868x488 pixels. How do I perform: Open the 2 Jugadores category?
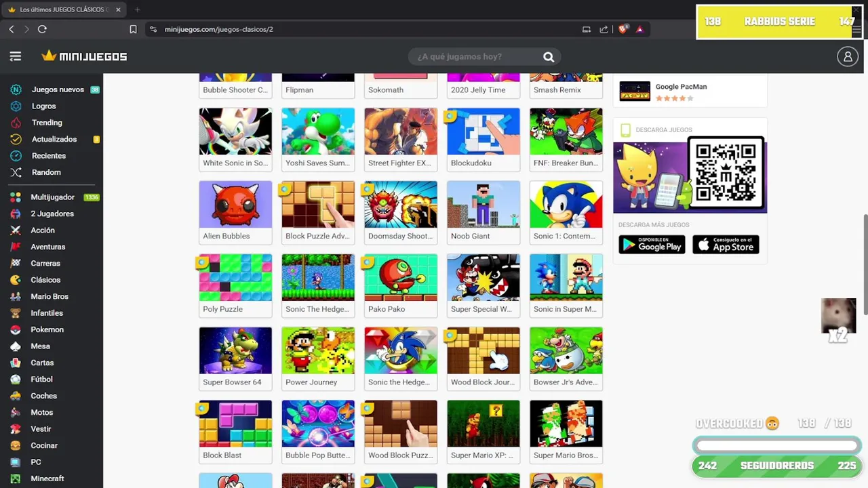coord(52,213)
